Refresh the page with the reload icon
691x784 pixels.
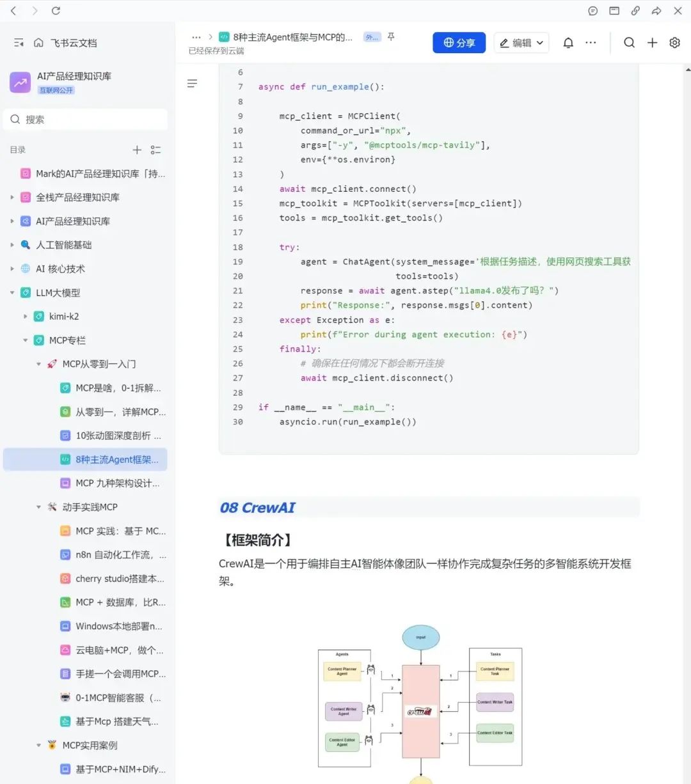pos(56,11)
